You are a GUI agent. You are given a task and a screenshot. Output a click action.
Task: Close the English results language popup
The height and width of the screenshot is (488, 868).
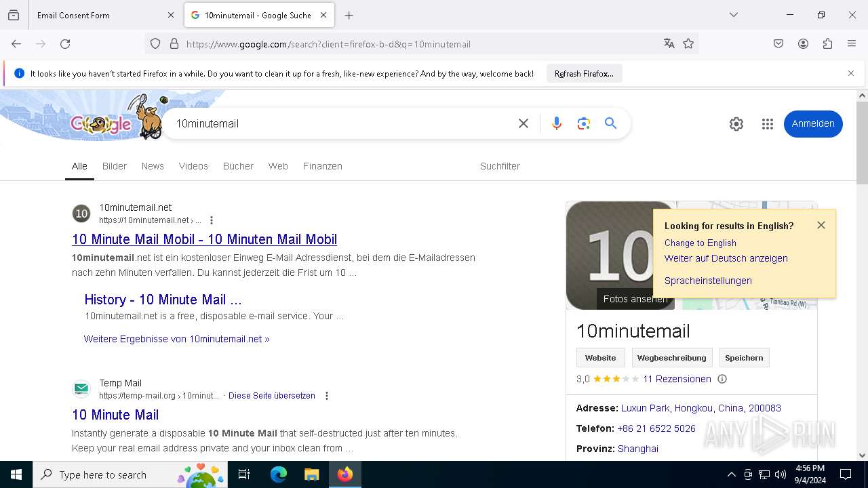coord(821,225)
